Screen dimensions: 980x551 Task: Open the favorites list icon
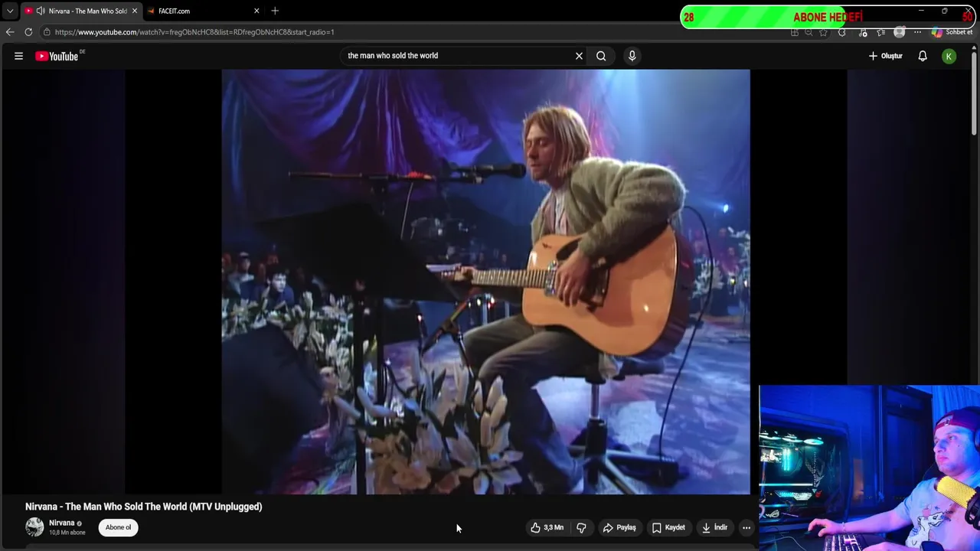880,32
